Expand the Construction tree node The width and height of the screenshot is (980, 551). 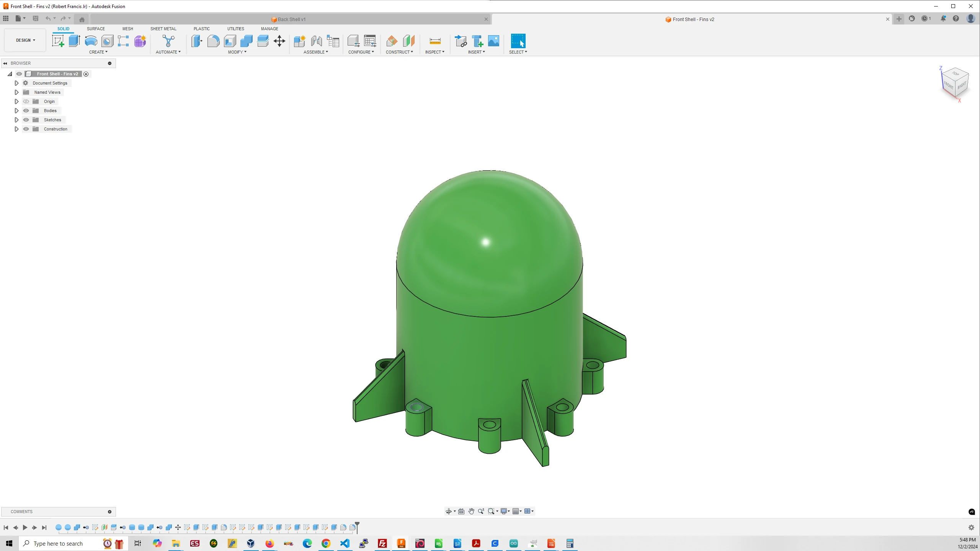click(x=16, y=129)
